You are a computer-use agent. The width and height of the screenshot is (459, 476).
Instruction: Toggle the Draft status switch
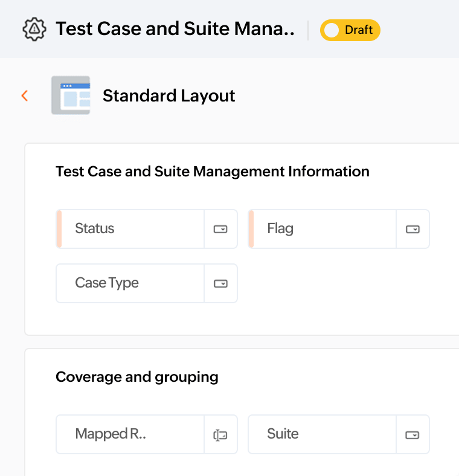click(350, 30)
